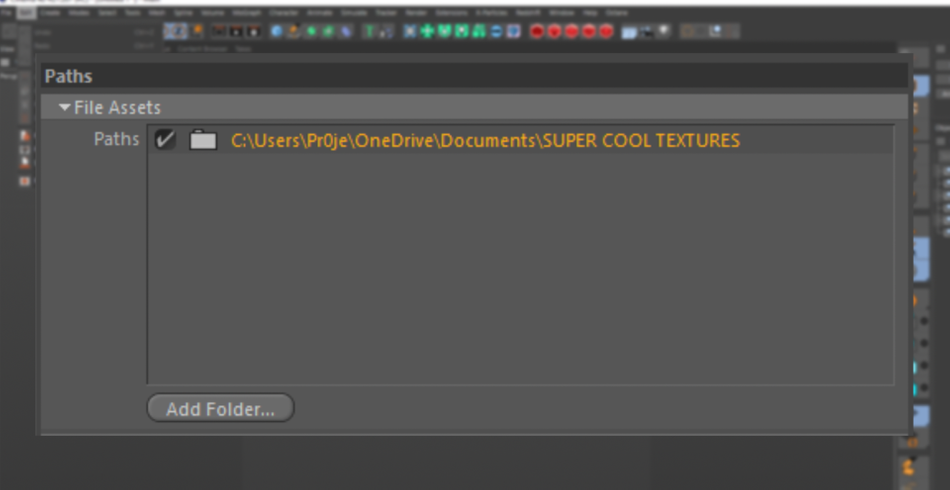Screen dimensions: 950x490
Task: Open the Octane menu
Action: [617, 12]
